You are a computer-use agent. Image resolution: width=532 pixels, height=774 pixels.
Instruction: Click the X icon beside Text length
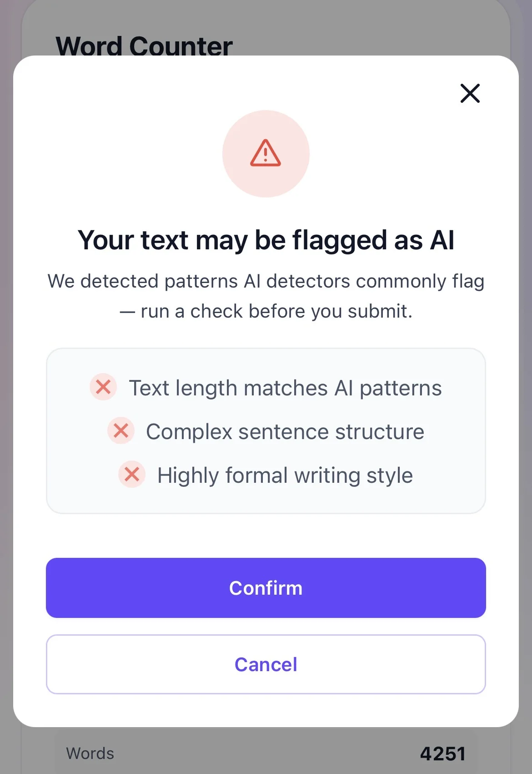point(103,387)
